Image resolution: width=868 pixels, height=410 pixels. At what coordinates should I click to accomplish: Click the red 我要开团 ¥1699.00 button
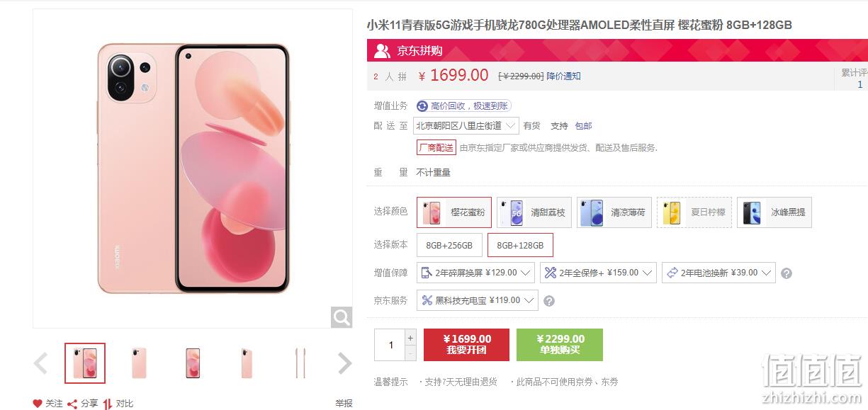(466, 344)
